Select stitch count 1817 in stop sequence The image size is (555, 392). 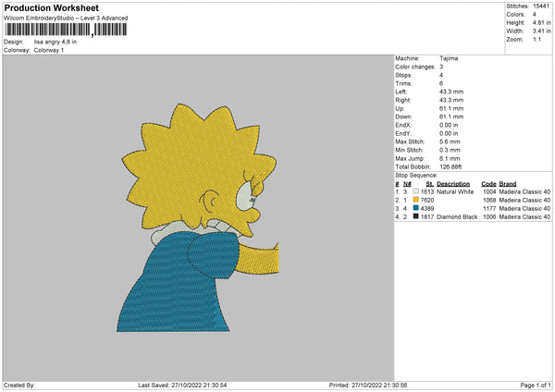(427, 217)
